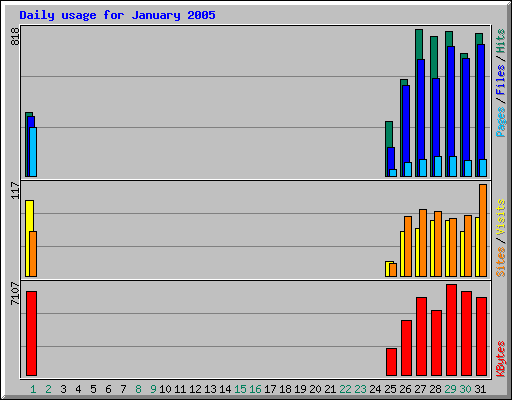Click the red KBytes bar for day 27
Image resolution: width=512 pixels, height=400 pixels.
[421, 337]
